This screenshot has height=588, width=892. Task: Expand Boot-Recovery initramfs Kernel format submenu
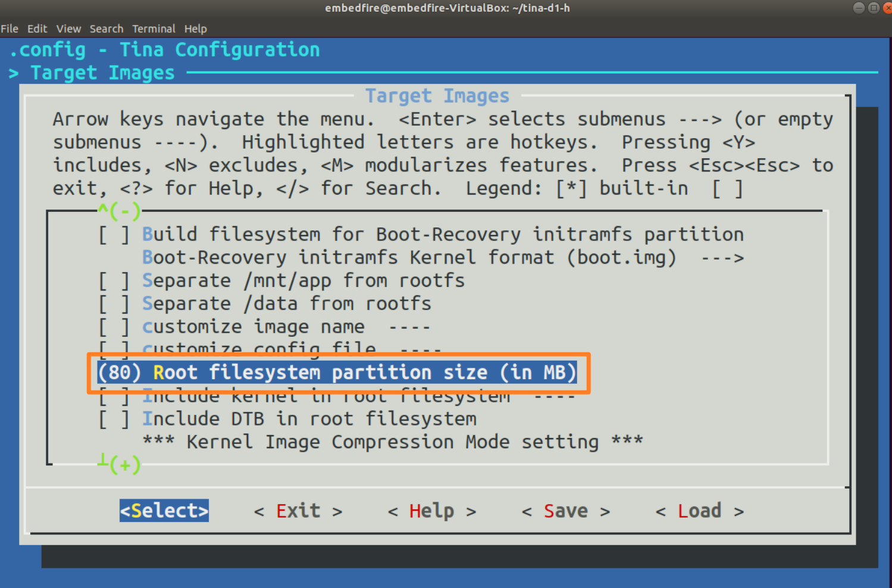click(x=409, y=258)
